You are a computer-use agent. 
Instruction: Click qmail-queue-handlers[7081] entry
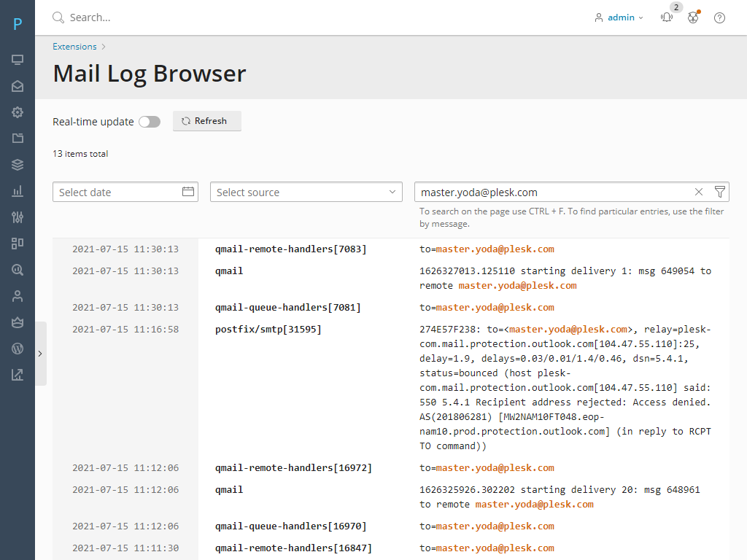click(x=287, y=307)
